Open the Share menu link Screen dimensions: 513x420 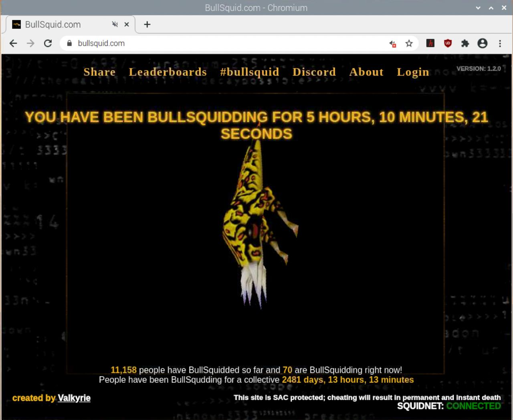[x=99, y=72]
